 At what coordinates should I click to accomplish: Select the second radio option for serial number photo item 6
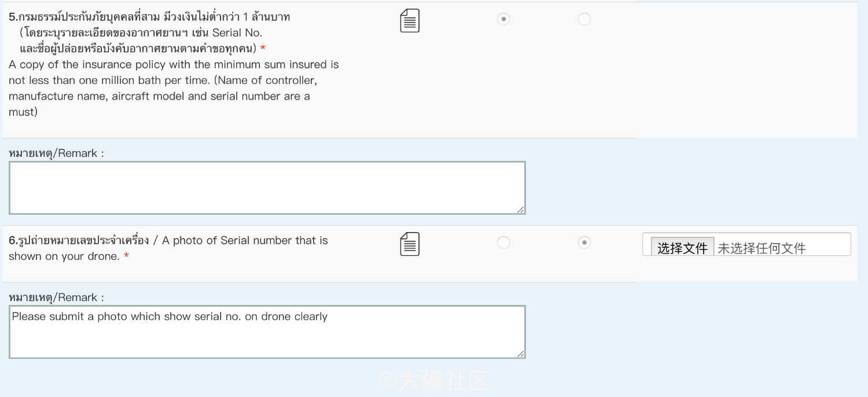[x=584, y=242]
